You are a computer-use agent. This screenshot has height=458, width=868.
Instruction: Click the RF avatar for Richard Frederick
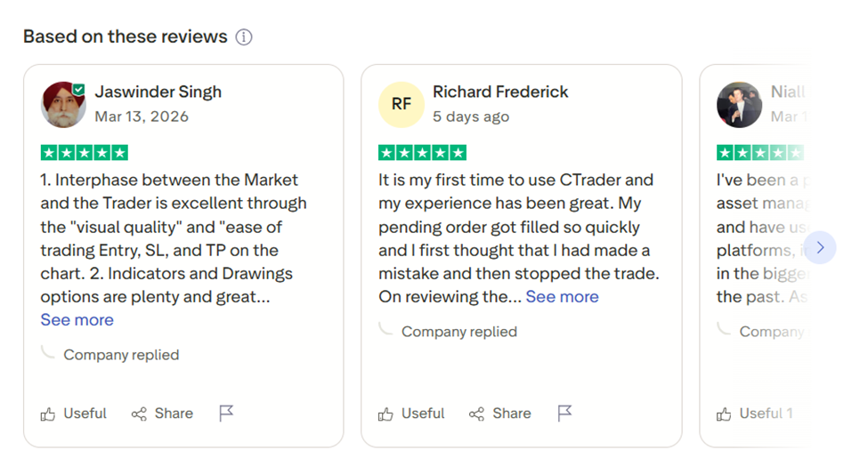402,104
